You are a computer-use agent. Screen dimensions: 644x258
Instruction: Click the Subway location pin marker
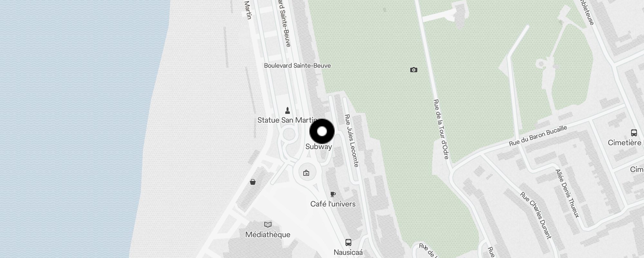(322, 131)
